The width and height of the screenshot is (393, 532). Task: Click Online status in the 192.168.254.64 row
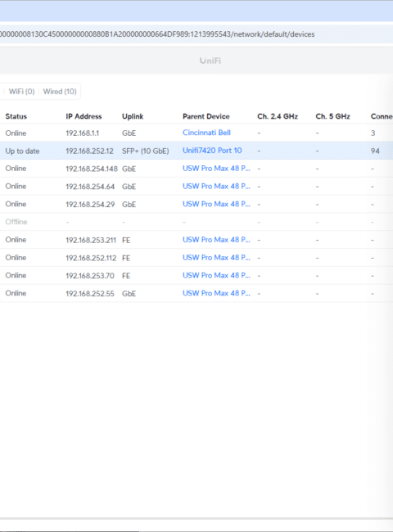16,187
